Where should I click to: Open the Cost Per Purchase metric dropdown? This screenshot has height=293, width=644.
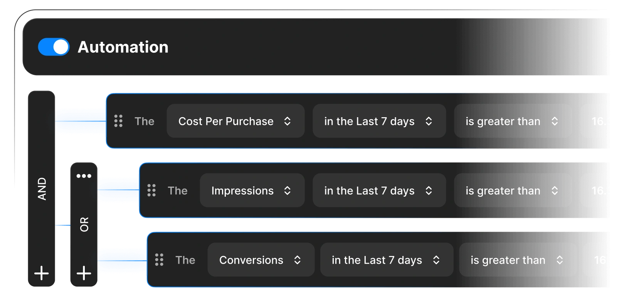tap(235, 121)
